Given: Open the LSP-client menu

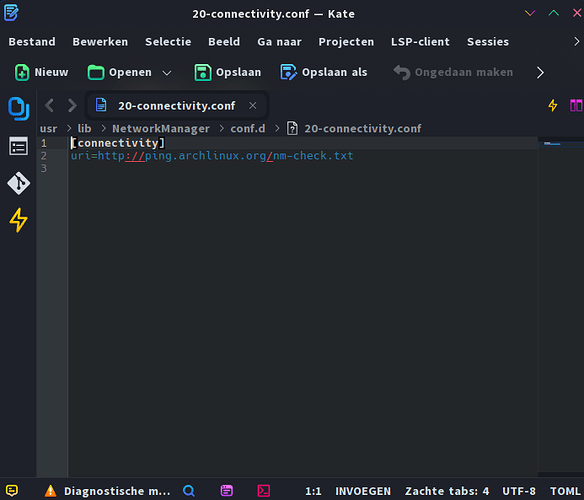Looking at the screenshot, I should point(420,42).
